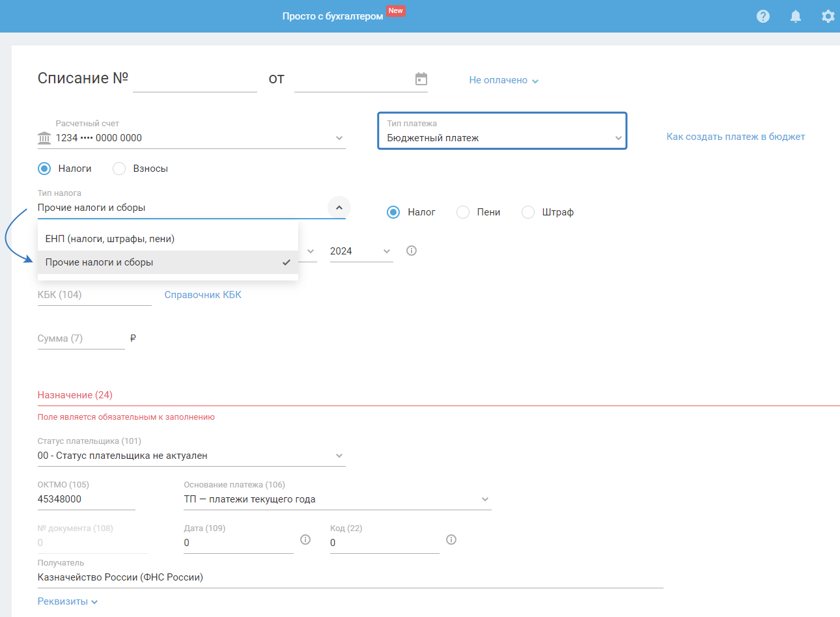
Task: Click info icon beside Дата (109) field
Action: (x=305, y=540)
